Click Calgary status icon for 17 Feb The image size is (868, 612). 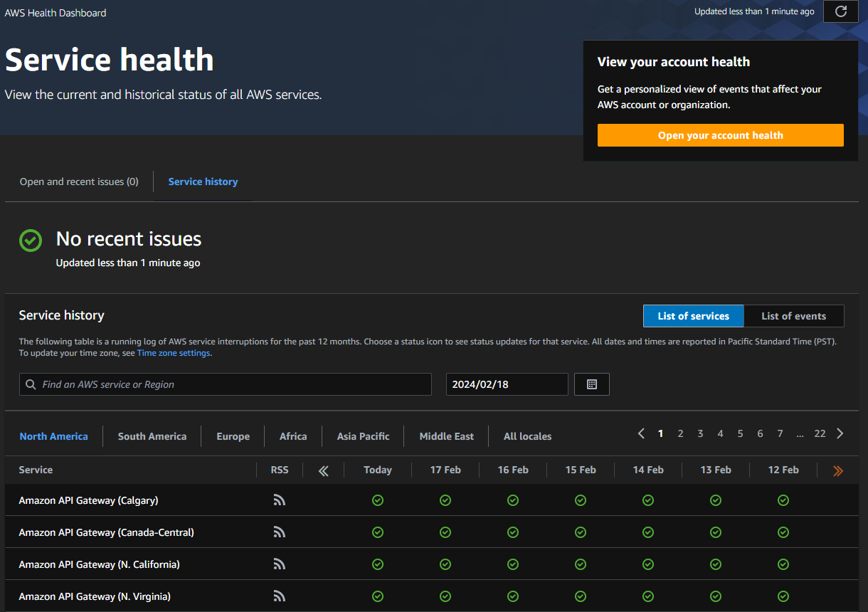[445, 500]
